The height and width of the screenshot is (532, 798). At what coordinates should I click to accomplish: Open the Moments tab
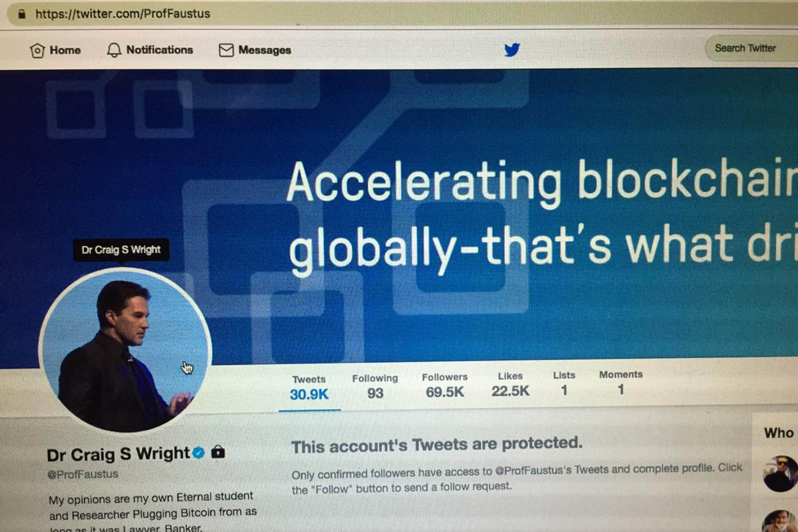point(621,382)
